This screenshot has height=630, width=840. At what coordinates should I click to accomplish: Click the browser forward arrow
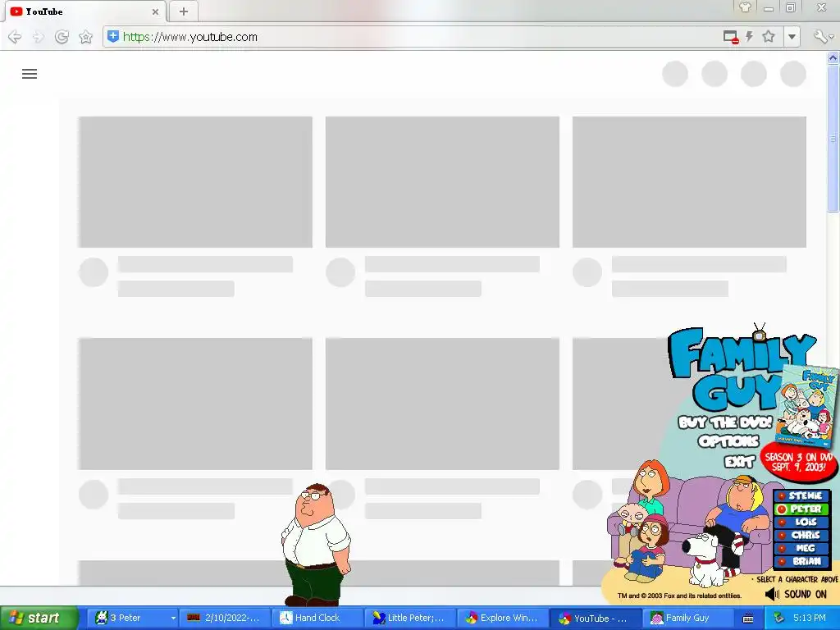(38, 37)
